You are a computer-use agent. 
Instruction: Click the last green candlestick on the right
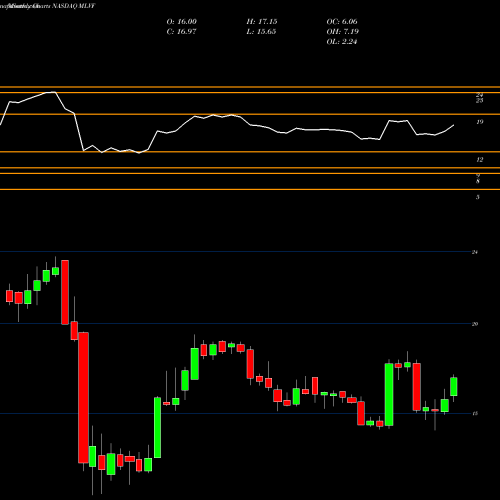coord(454,387)
